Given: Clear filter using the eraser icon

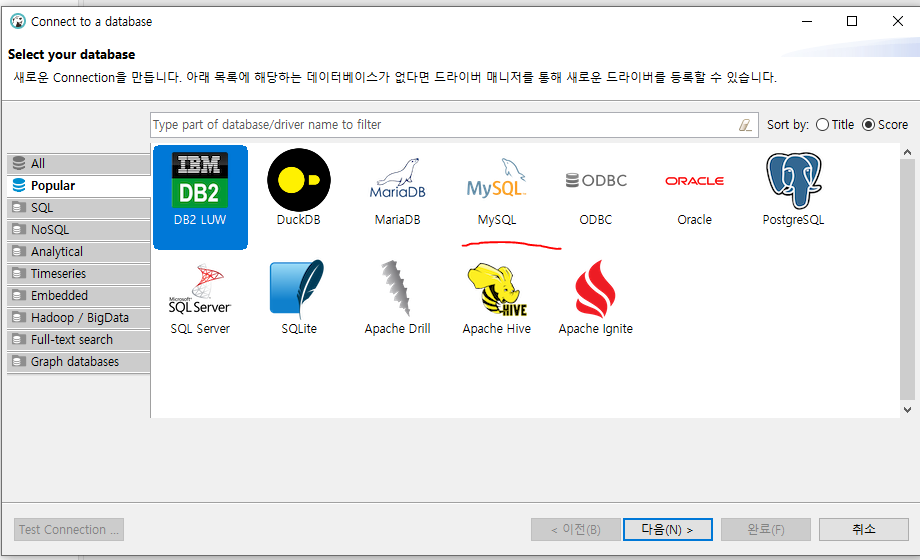Looking at the screenshot, I should pyautogui.click(x=745, y=125).
